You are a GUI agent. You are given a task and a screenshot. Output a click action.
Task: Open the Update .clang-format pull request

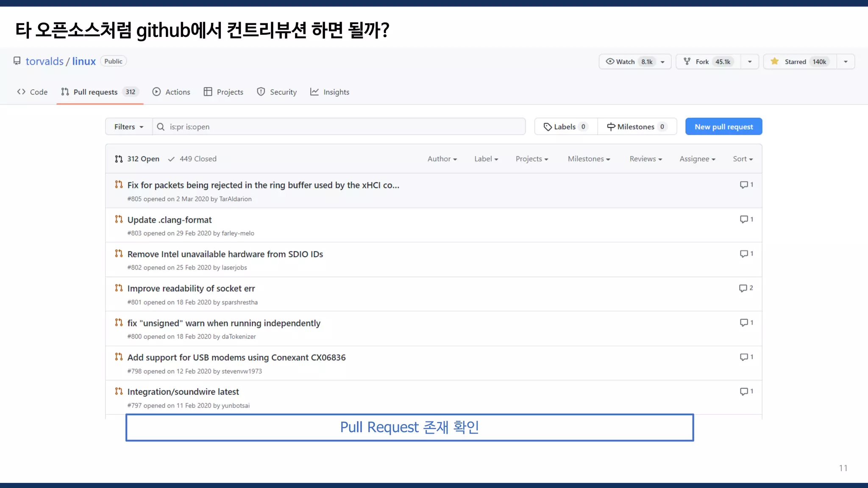170,220
